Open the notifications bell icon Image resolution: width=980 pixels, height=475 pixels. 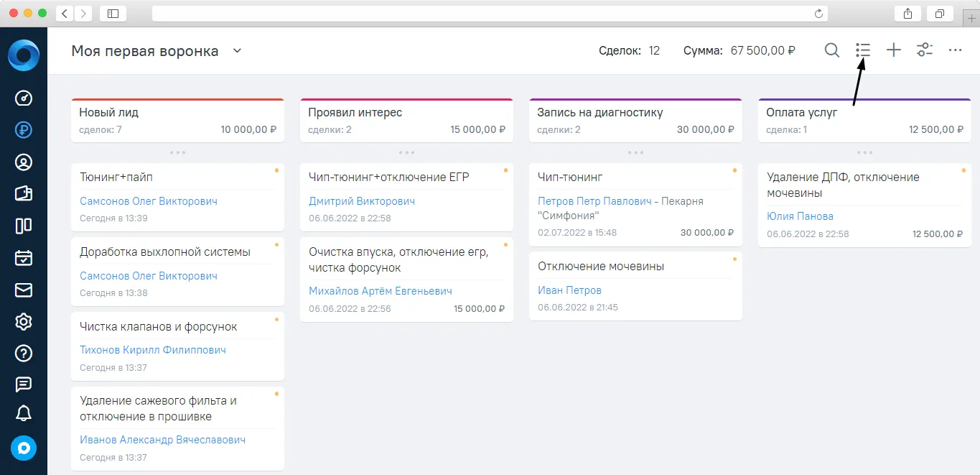(24, 413)
